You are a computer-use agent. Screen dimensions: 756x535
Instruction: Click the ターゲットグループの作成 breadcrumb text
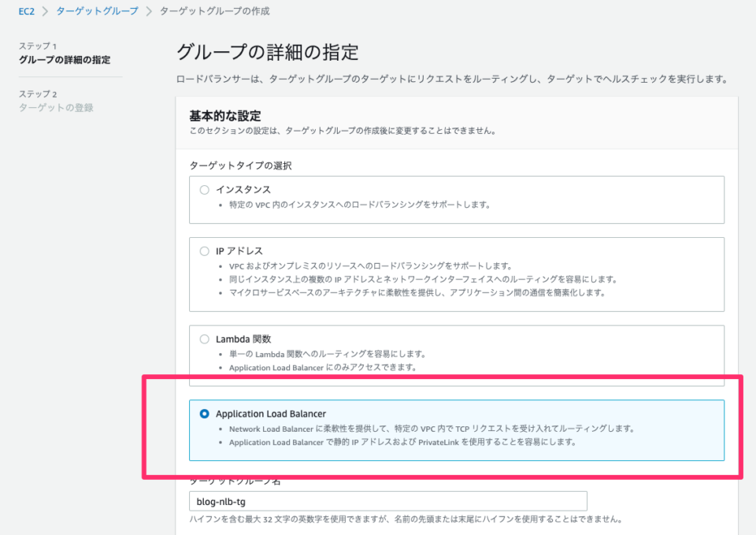pos(214,11)
